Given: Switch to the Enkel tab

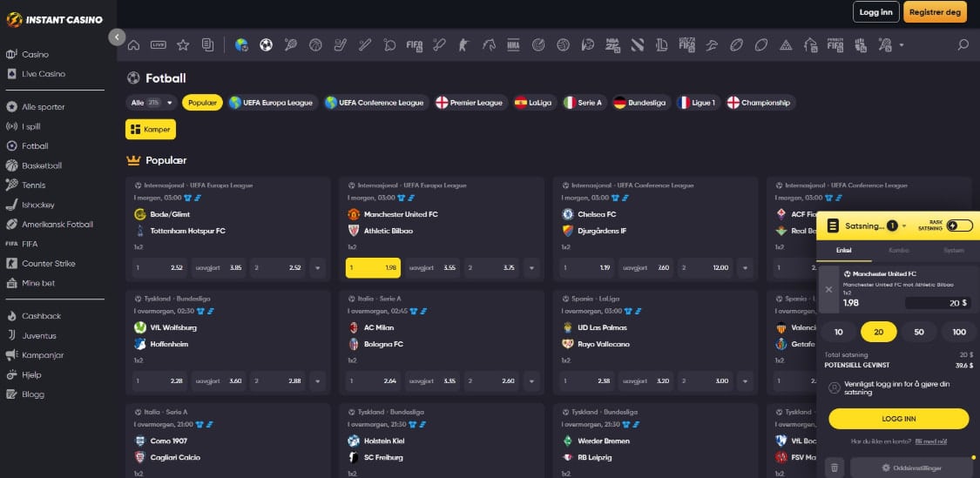Looking at the screenshot, I should (x=844, y=250).
